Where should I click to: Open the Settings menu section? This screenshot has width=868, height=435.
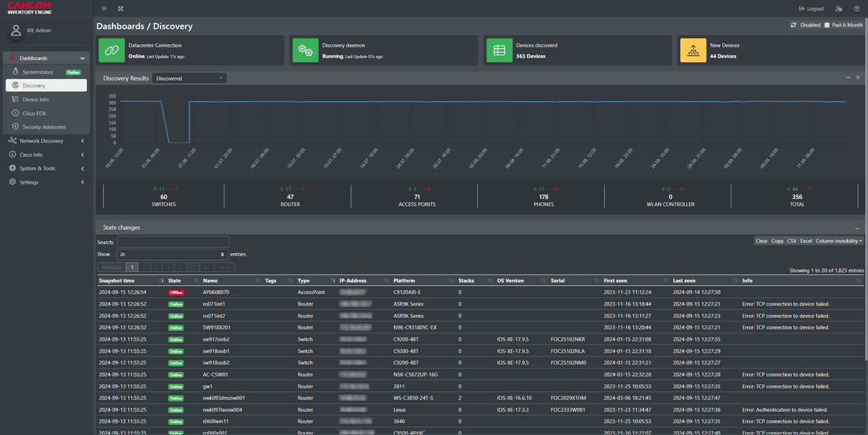pos(30,182)
